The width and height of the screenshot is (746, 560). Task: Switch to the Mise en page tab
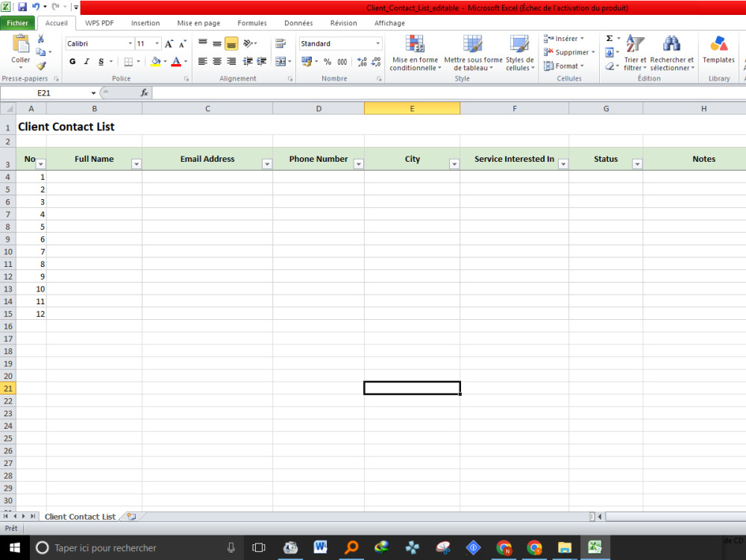pos(198,23)
